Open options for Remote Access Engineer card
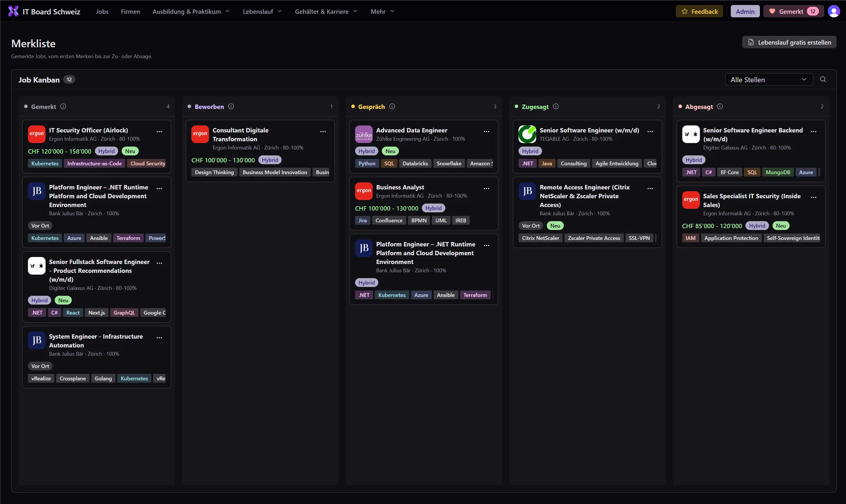Image resolution: width=846 pixels, height=504 pixels. pos(650,189)
